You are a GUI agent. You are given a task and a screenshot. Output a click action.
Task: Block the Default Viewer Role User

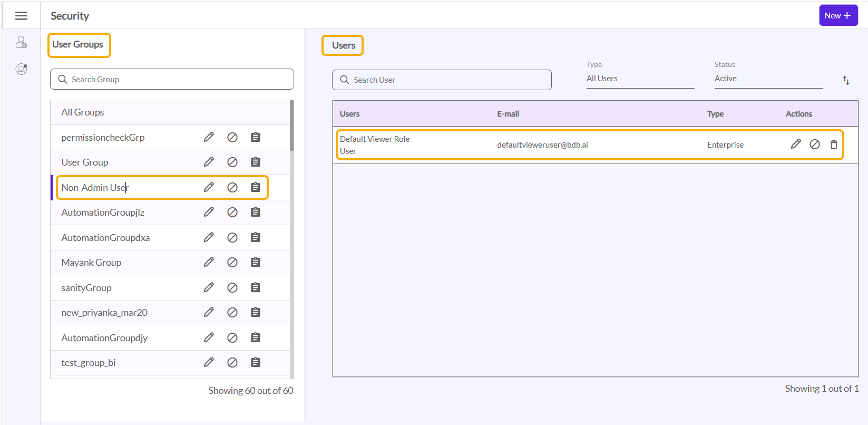pyautogui.click(x=815, y=144)
